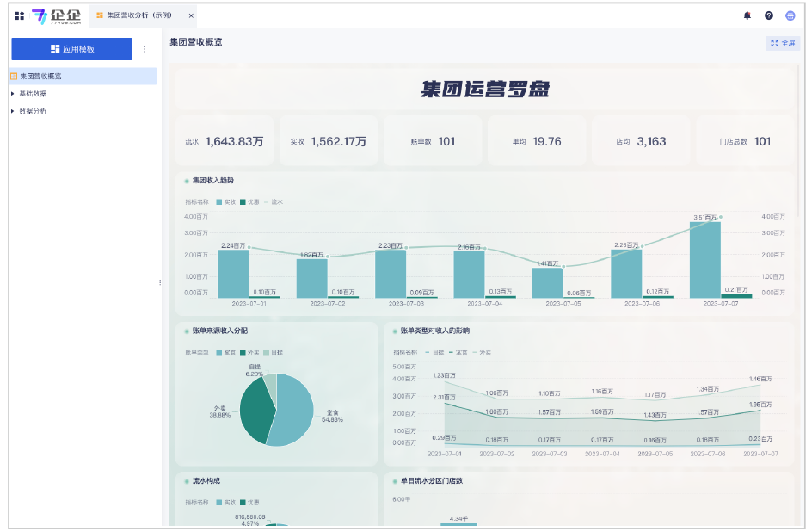812x532 pixels.
Task: Expand the 基础数据 tree node
Action: (x=13, y=94)
